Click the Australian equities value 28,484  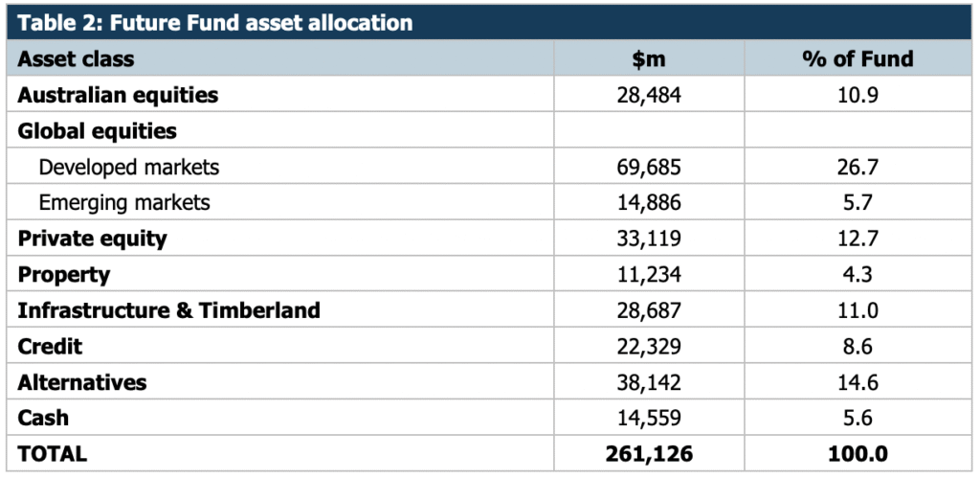649,95
